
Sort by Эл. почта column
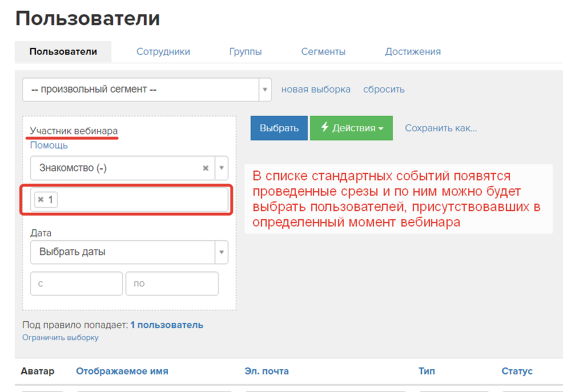(x=267, y=371)
